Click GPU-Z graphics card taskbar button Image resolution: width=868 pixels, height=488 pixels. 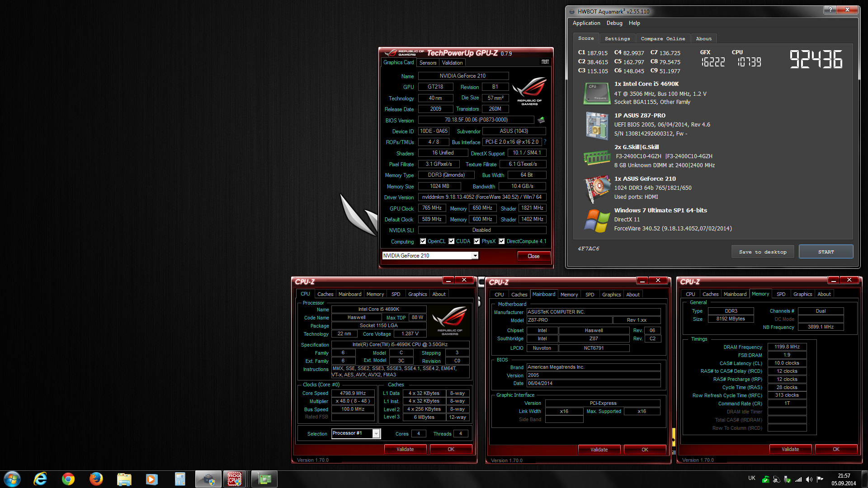pos(264,479)
